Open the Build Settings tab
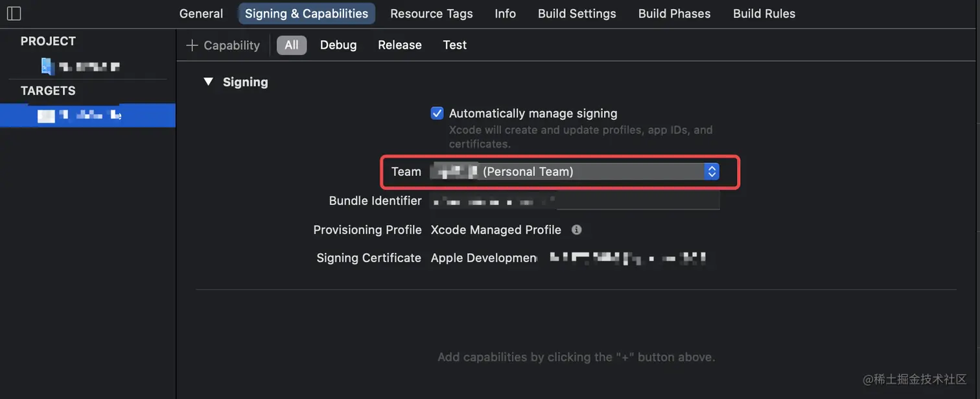 click(x=577, y=14)
